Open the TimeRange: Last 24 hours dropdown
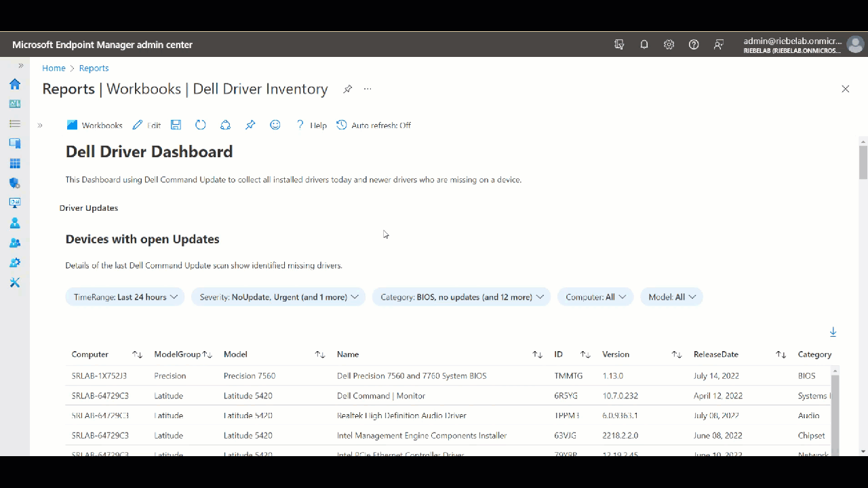Image resolution: width=868 pixels, height=488 pixels. [125, 297]
